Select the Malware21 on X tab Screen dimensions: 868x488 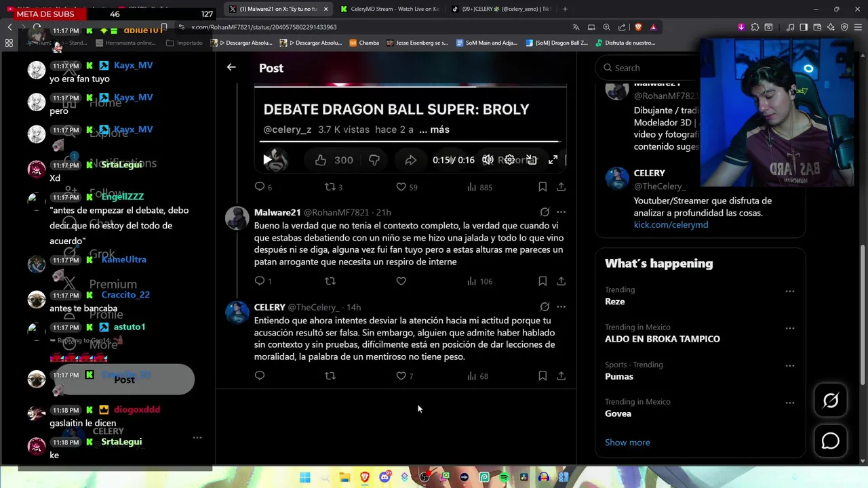coord(279,9)
